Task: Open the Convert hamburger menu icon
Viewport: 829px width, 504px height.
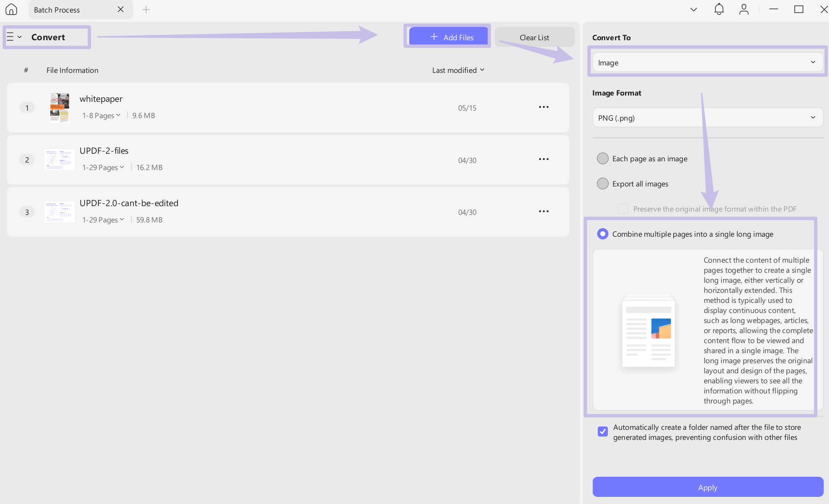Action: 10,37
